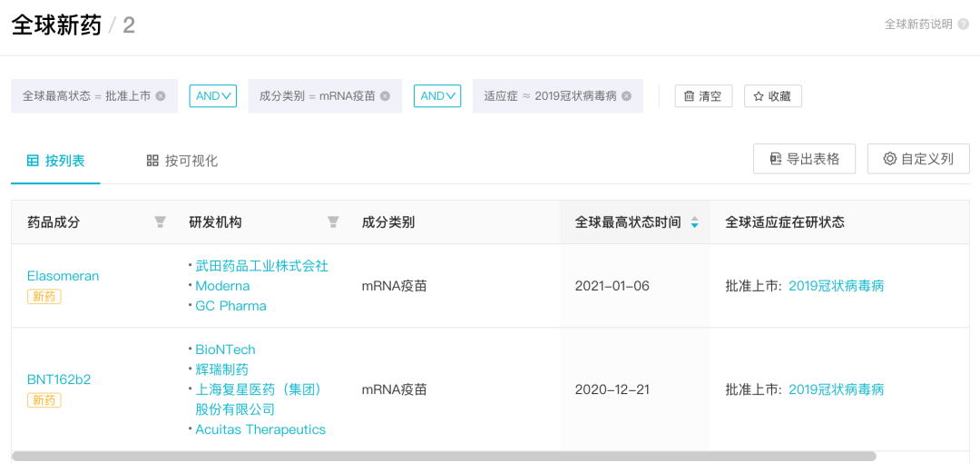Open the Elasomeran drug link
Image resolution: width=980 pixels, height=472 pixels.
coord(64,276)
